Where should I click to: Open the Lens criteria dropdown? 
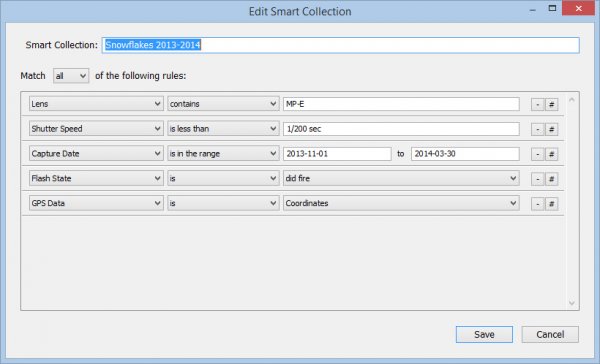(96, 104)
